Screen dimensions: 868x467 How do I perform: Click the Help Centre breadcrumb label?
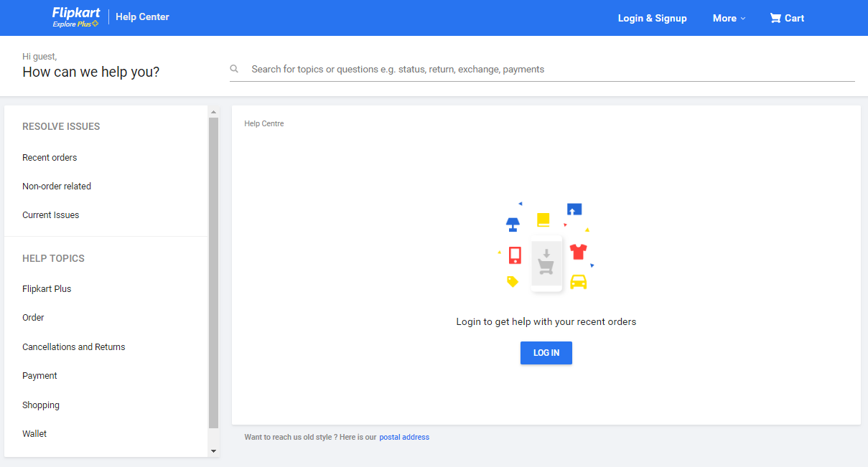point(264,123)
